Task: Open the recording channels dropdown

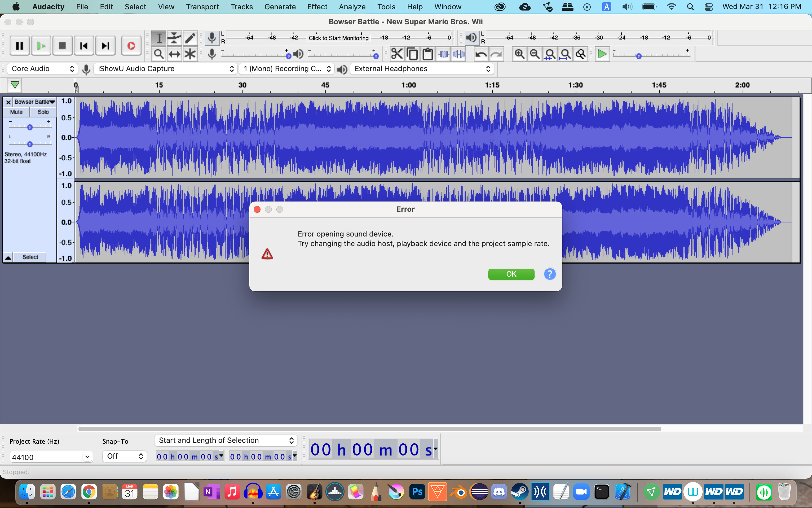Action: pyautogui.click(x=287, y=69)
